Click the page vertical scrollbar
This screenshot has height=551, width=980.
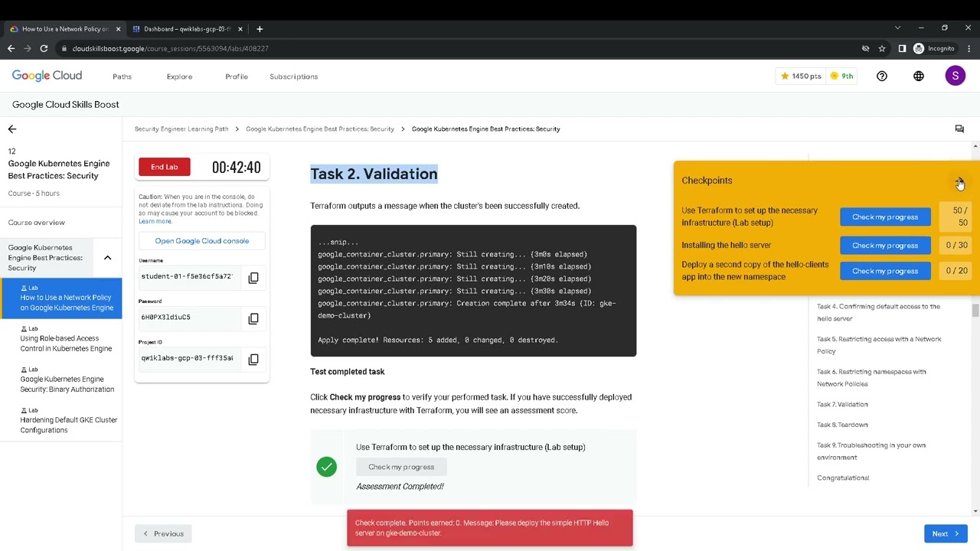(x=975, y=310)
